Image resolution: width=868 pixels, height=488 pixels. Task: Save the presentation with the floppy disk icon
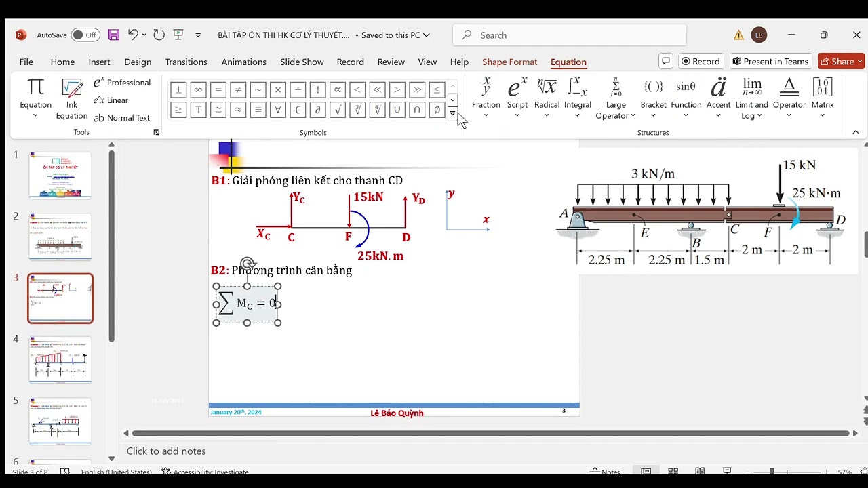[114, 35]
